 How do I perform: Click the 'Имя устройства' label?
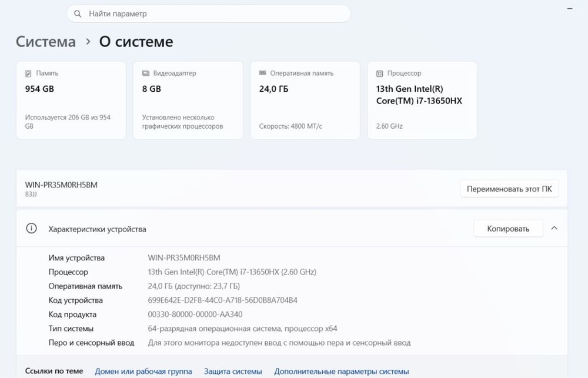click(76, 258)
